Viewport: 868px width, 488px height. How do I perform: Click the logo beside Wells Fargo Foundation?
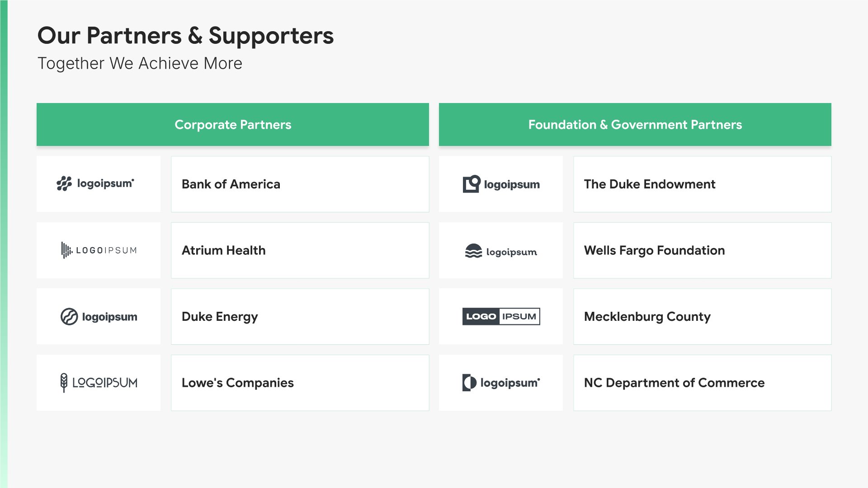point(501,251)
